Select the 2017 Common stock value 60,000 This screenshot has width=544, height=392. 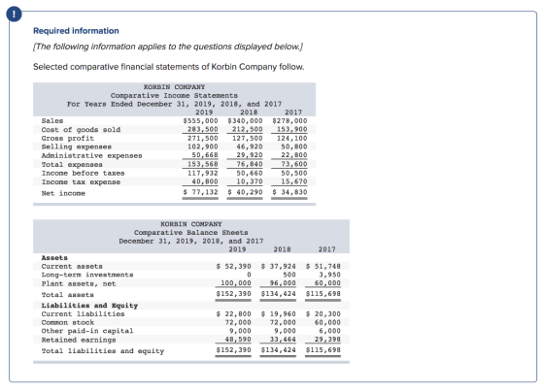[x=327, y=322]
